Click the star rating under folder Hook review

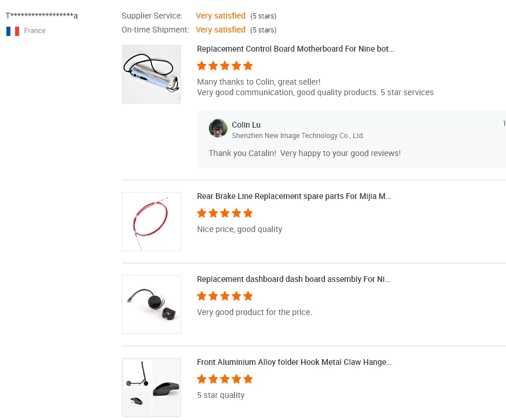225,379
